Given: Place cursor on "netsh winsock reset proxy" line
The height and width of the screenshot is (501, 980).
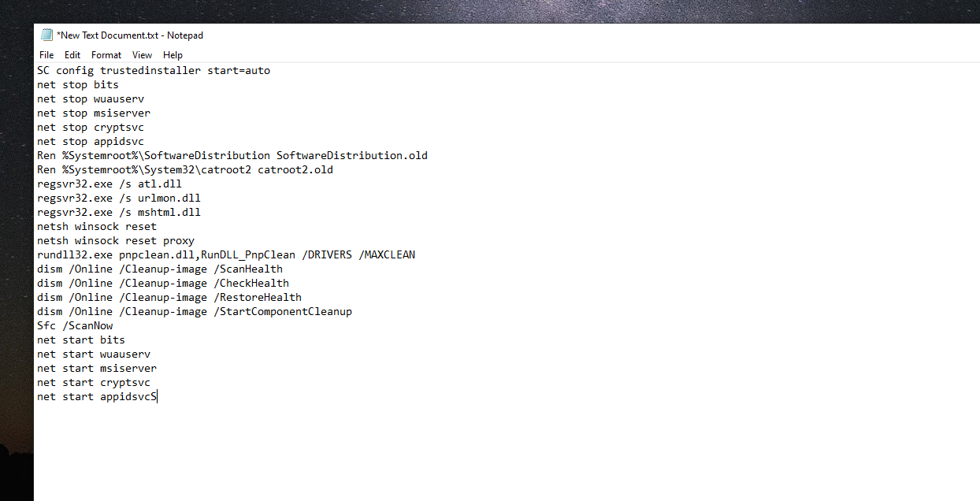Looking at the screenshot, I should 115,241.
